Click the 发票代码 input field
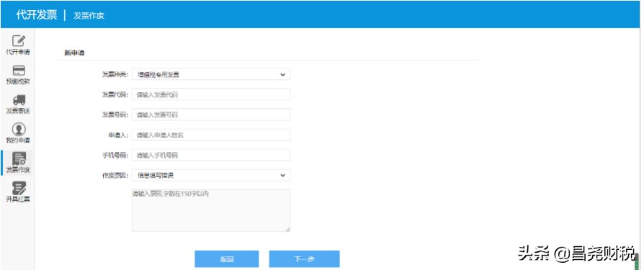644x270 pixels. [x=211, y=94]
